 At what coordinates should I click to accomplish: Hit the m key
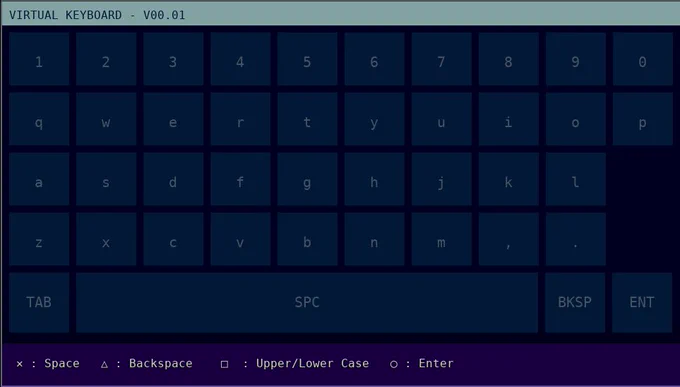(441, 239)
